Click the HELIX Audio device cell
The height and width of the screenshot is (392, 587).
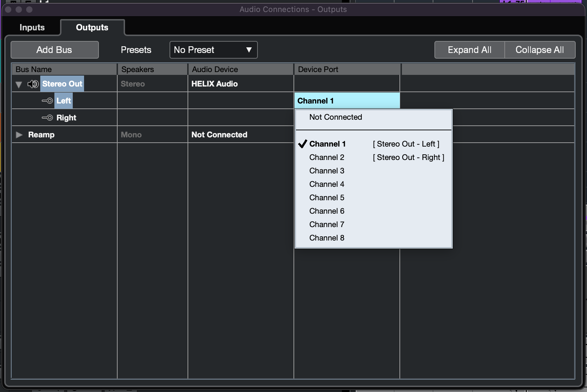coord(214,84)
